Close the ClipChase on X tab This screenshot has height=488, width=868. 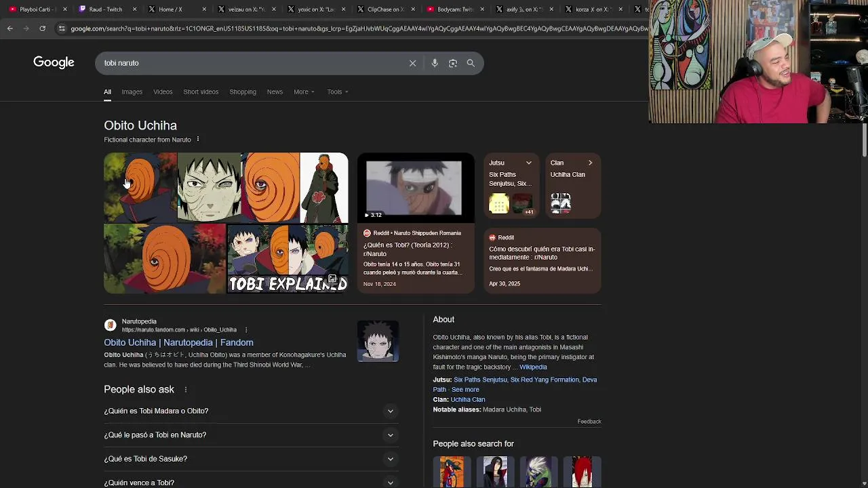pos(412,9)
